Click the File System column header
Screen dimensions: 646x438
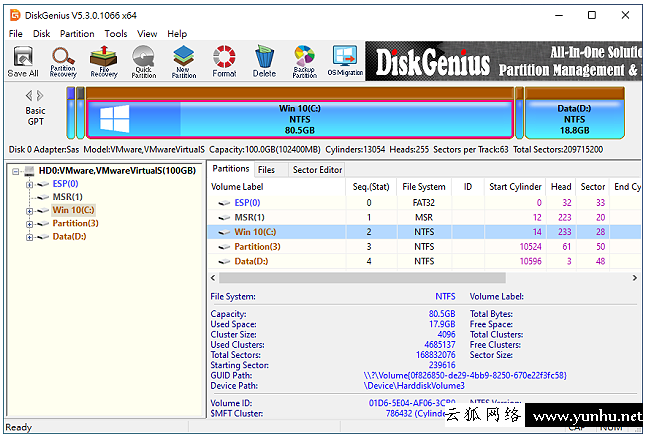coord(424,187)
